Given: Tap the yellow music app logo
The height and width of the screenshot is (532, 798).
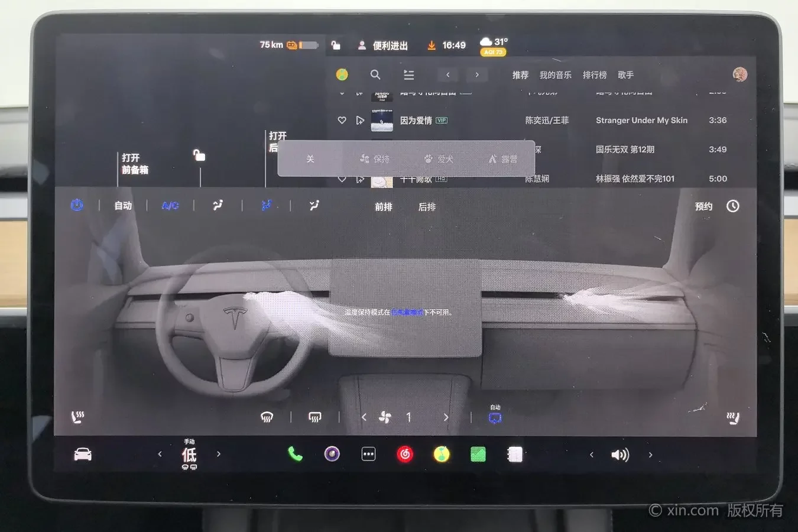Looking at the screenshot, I should tap(342, 74).
